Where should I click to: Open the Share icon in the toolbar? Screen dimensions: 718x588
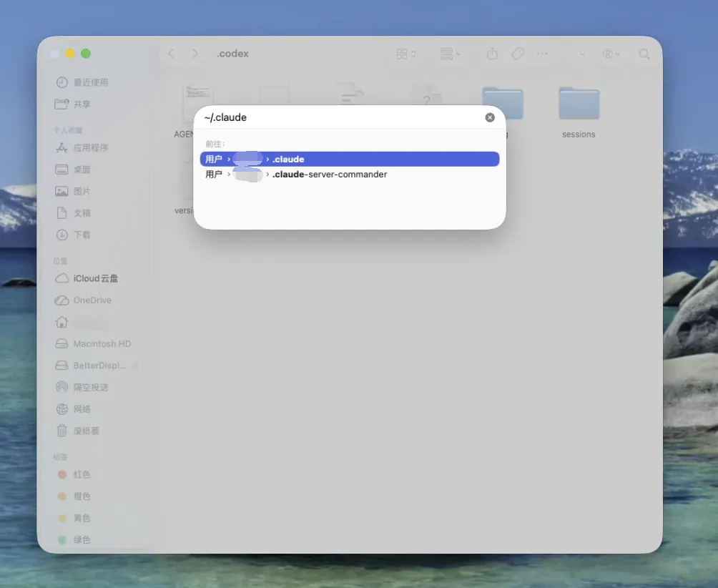[492, 54]
